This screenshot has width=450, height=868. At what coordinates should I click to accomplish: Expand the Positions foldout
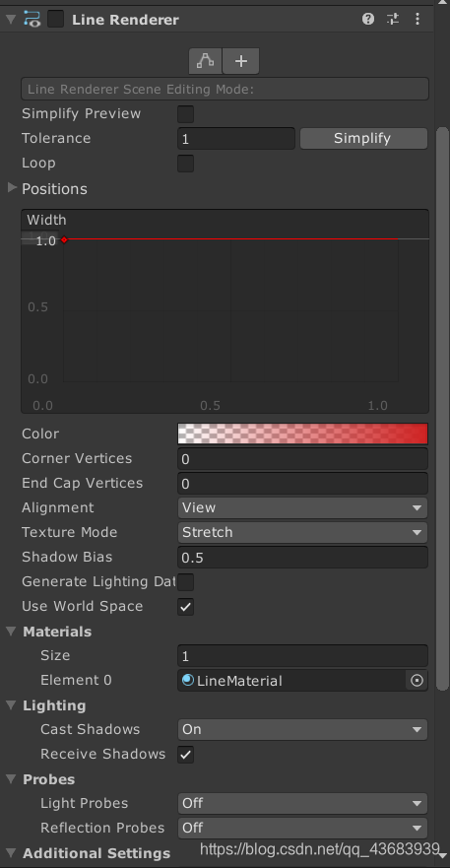coord(12,188)
